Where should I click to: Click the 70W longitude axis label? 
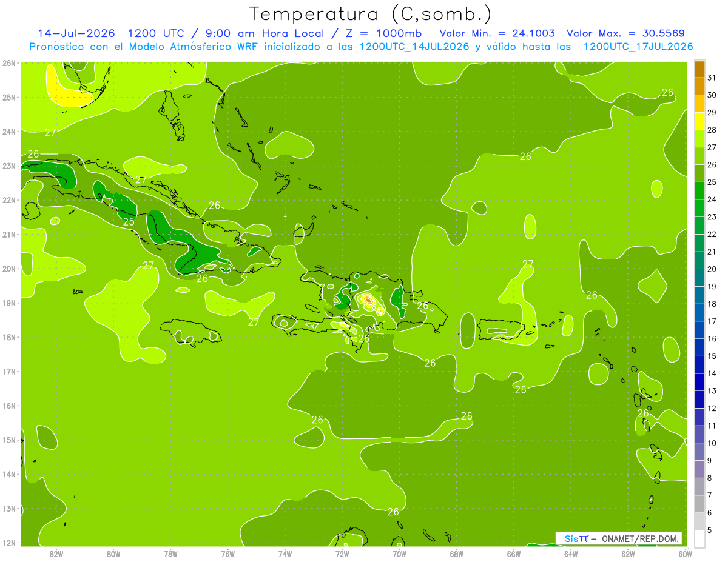399,554
